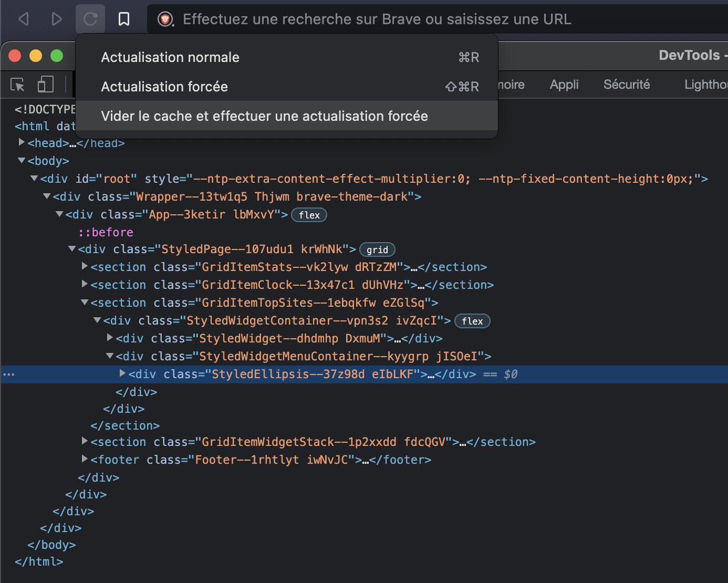This screenshot has height=583, width=728.
Task: Switch to the Appli tab
Action: click(564, 85)
